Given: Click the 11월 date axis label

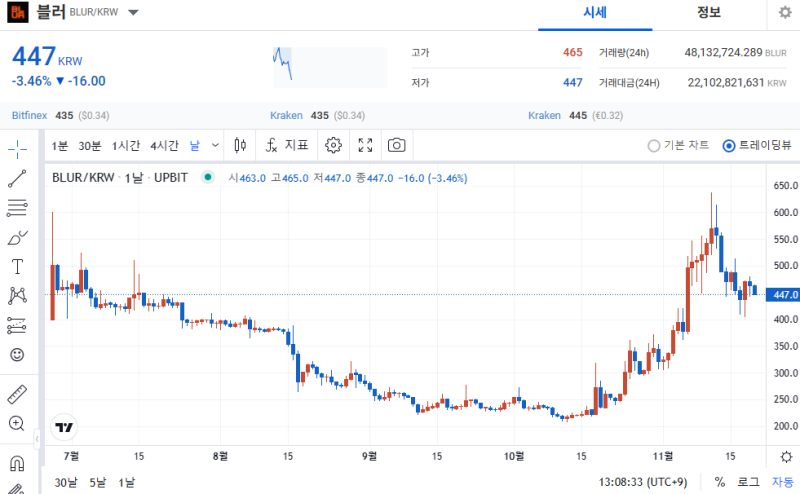Looking at the screenshot, I should pyautogui.click(x=663, y=456).
